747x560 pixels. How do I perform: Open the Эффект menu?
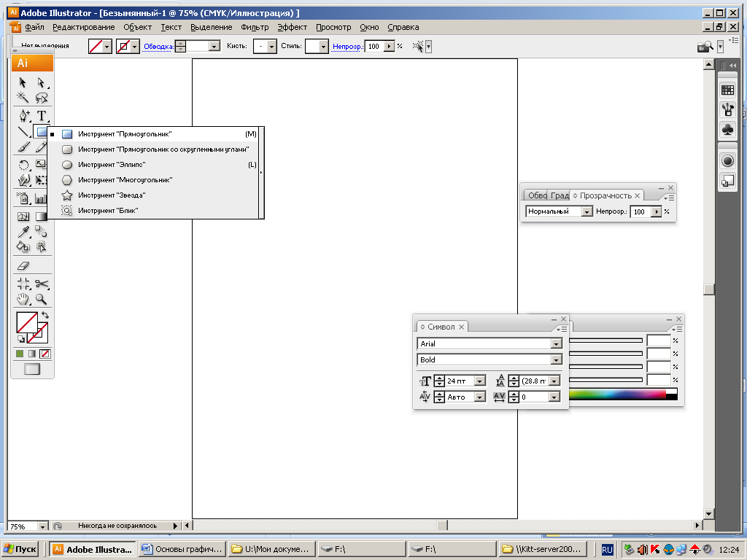coord(292,27)
